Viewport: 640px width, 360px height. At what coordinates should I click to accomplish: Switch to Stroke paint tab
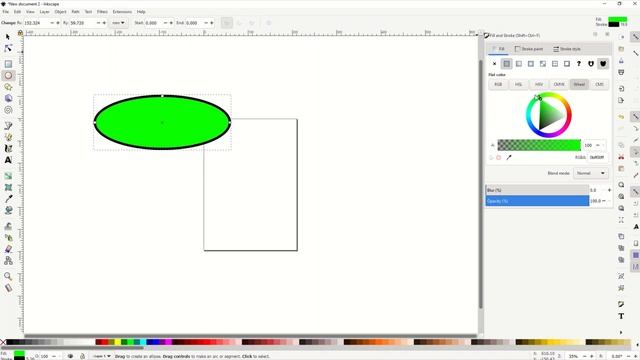529,49
